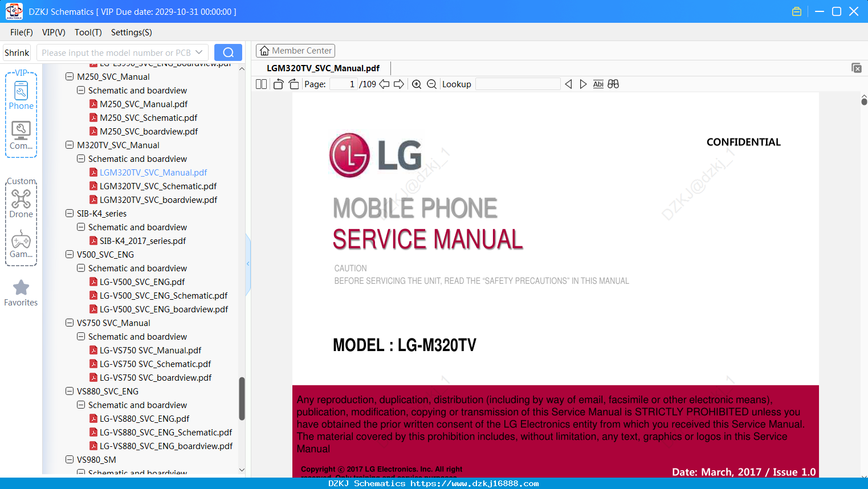Open the Drone category in sidebar
The width and height of the screenshot is (868, 489).
click(x=21, y=203)
